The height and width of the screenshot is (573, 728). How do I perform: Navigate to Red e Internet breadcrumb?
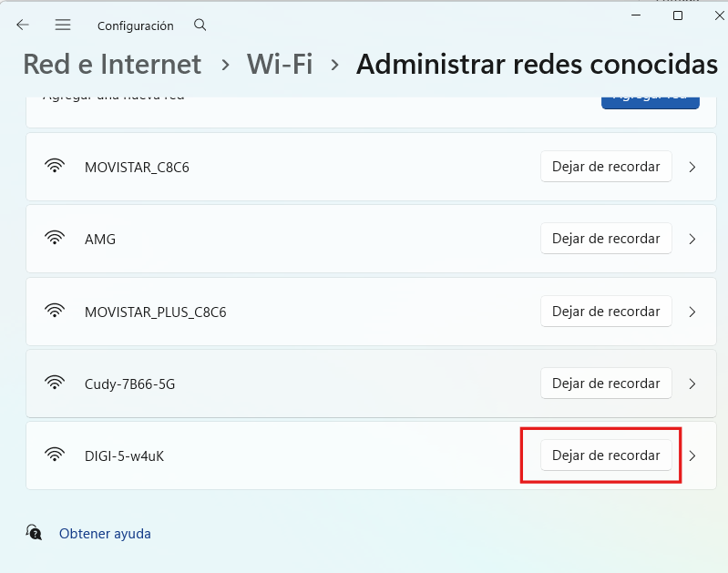pos(112,64)
